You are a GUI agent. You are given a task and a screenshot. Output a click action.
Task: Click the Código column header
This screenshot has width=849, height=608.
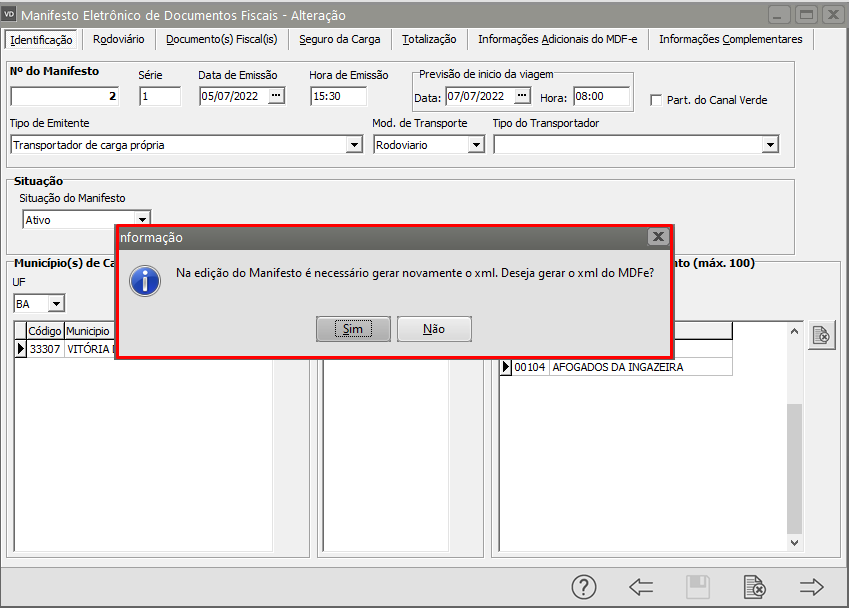45,331
